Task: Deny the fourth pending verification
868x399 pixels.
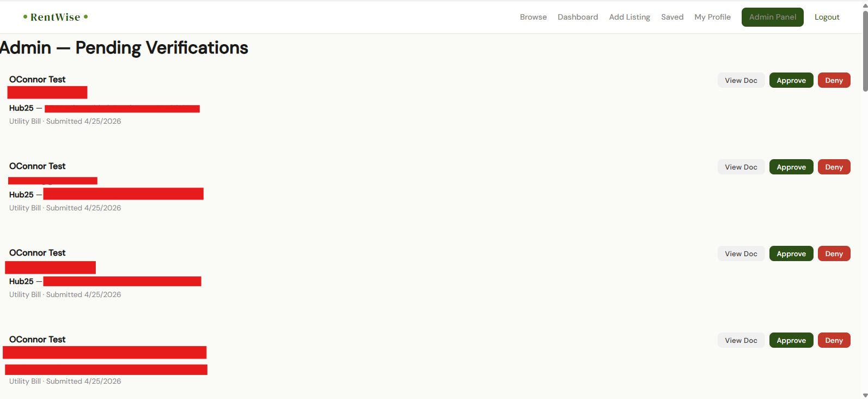Action: point(834,340)
